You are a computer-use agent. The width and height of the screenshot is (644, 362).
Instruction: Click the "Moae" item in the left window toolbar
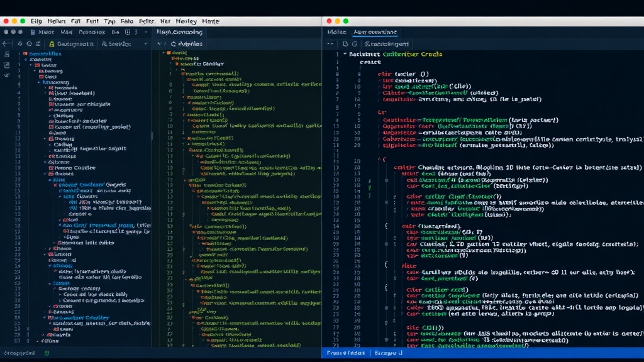[x=46, y=32]
